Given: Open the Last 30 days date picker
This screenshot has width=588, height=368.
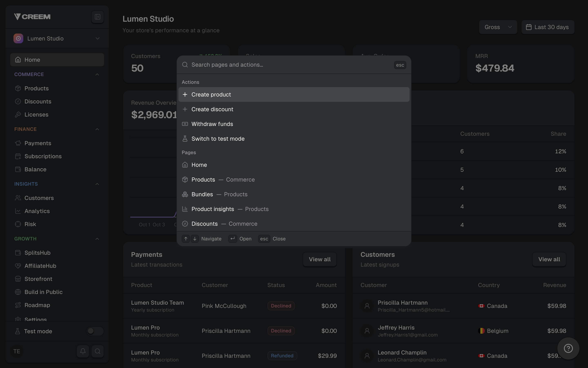Looking at the screenshot, I should tap(548, 27).
